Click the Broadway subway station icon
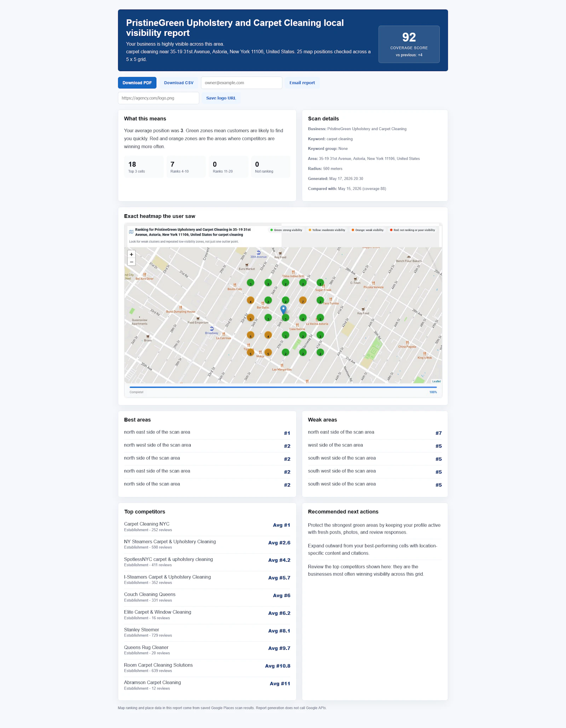566x728 pixels. click(x=212, y=329)
